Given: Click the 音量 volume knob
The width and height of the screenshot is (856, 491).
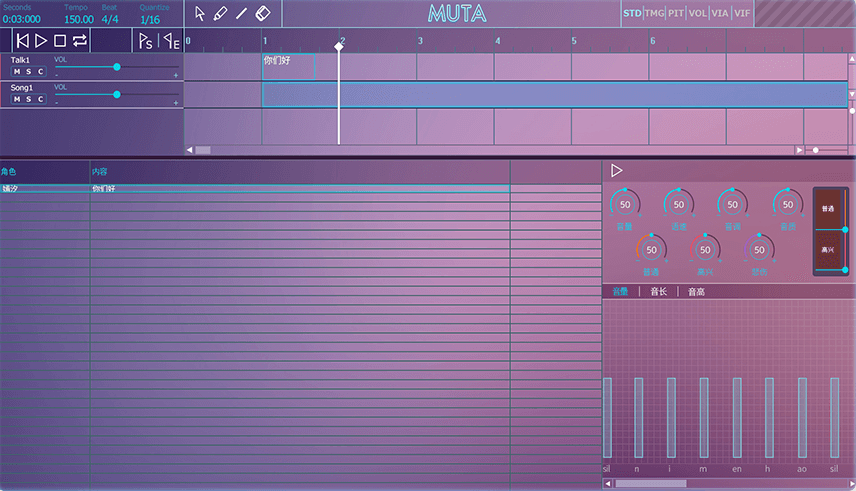Looking at the screenshot, I should tap(625, 204).
